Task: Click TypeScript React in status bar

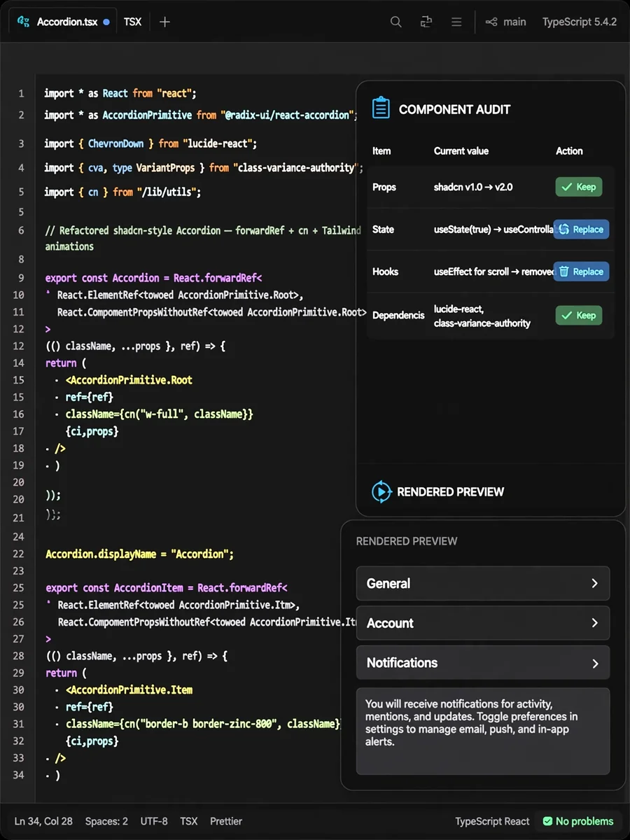Action: (492, 821)
